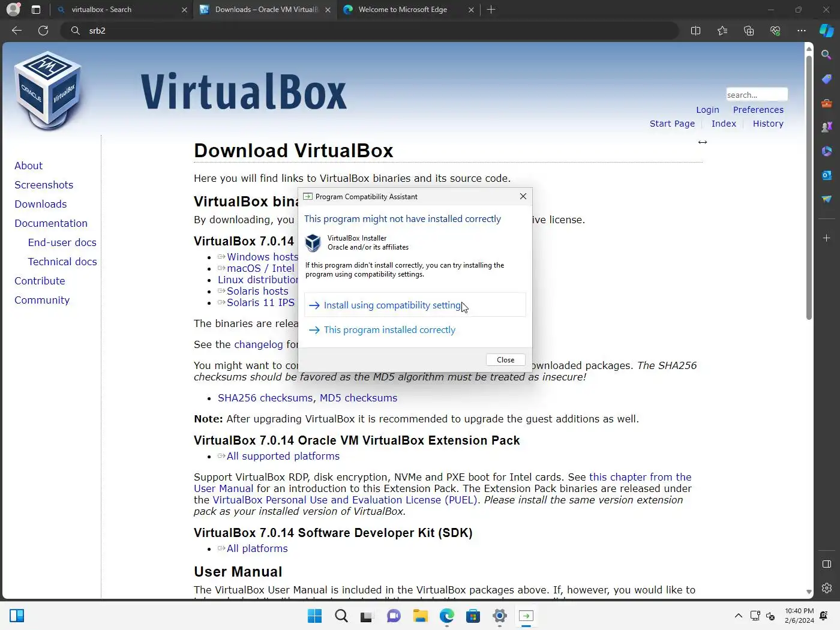Image resolution: width=840 pixels, height=630 pixels.
Task: Open the Preferences link
Action: pyautogui.click(x=758, y=110)
